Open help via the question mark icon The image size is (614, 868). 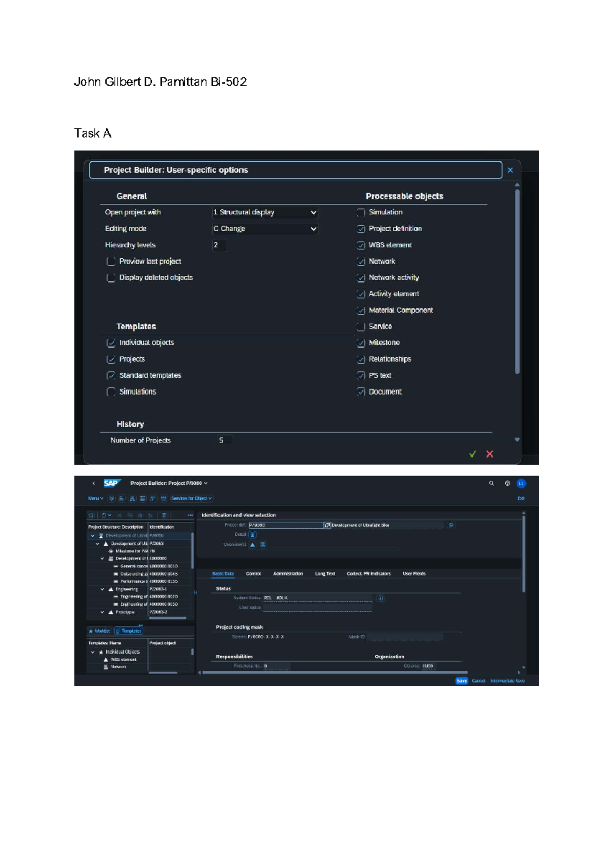pyautogui.click(x=507, y=483)
